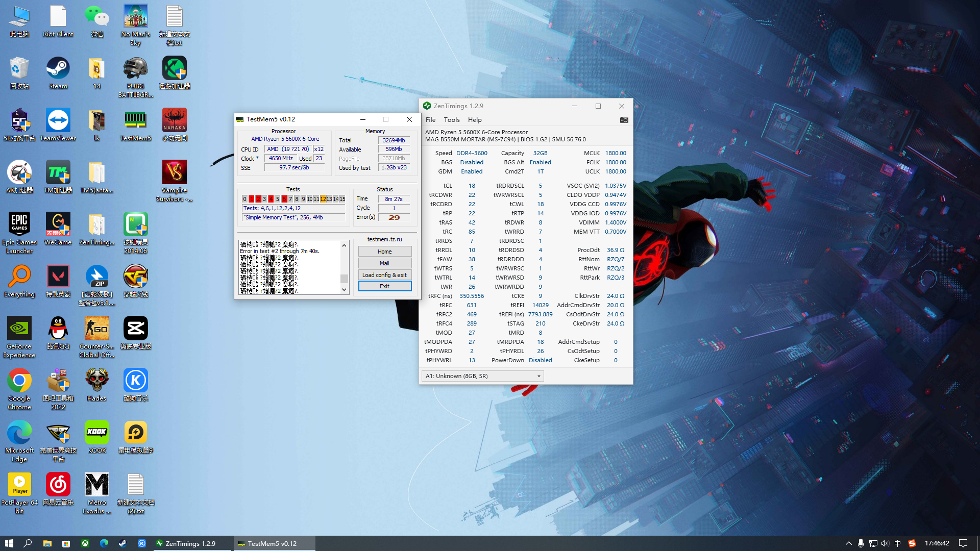Screen dimensions: 980x551
Task: Click the TestMem5 log scrollbar down arrow
Action: click(345, 290)
